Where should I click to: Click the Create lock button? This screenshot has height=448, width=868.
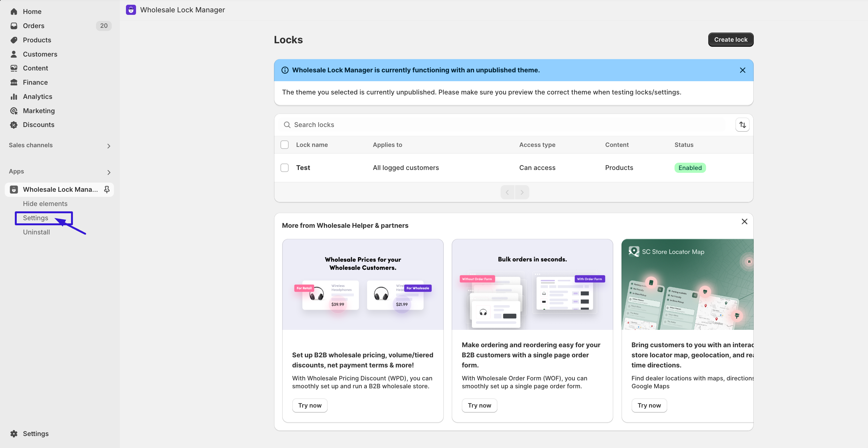(730, 39)
